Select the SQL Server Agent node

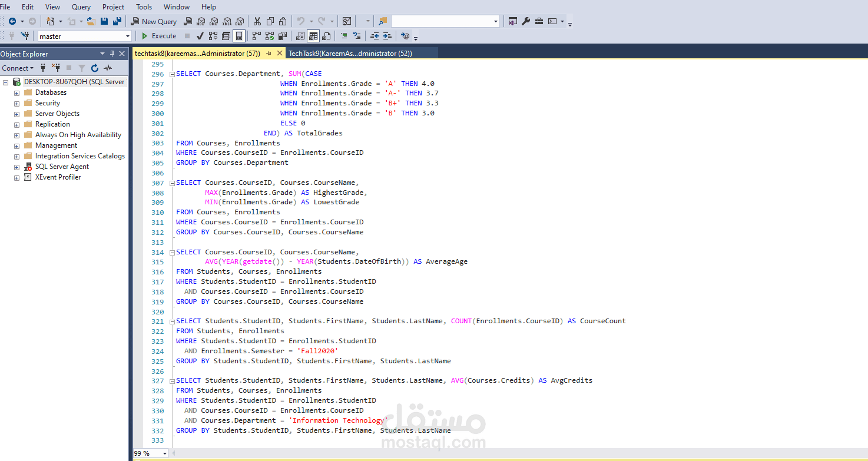coord(62,167)
